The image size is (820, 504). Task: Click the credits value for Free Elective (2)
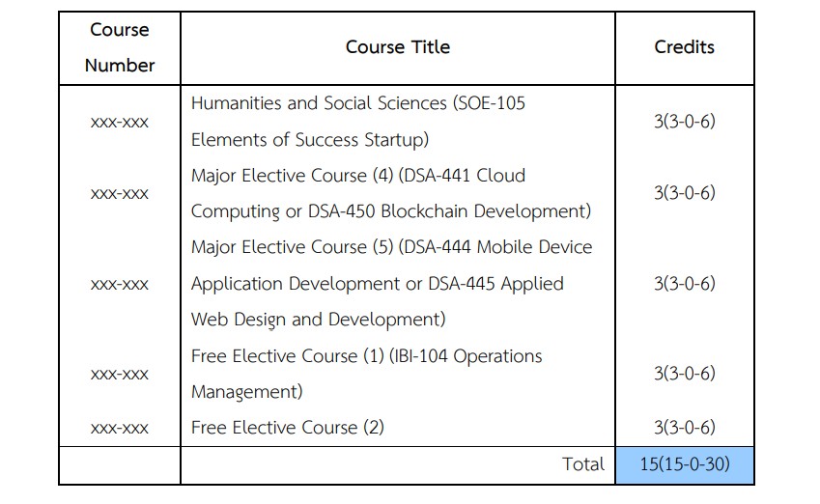[684, 427]
